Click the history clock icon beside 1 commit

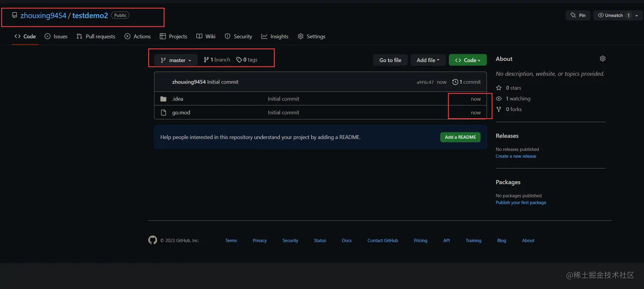click(x=455, y=82)
